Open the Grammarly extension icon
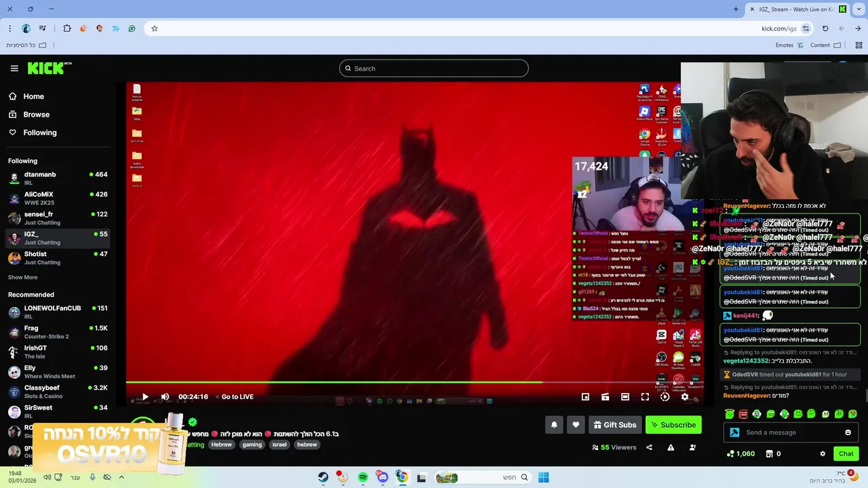The image size is (868, 488). click(x=132, y=28)
